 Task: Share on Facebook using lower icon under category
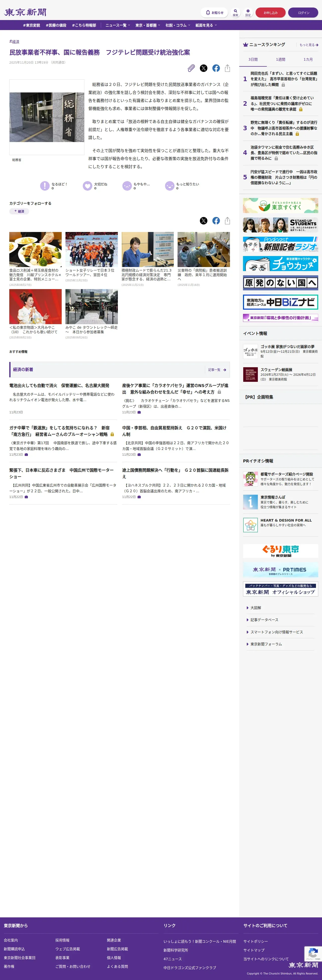click(216, 221)
